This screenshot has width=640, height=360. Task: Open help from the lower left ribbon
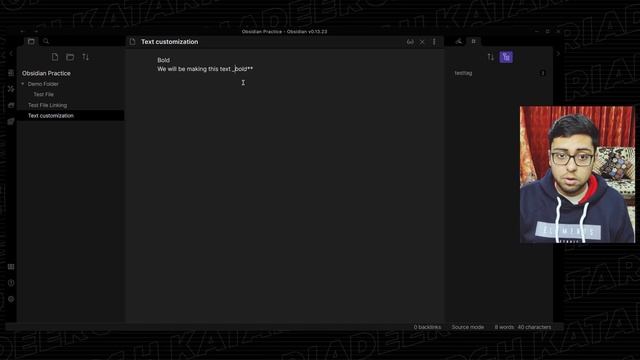coord(11,283)
